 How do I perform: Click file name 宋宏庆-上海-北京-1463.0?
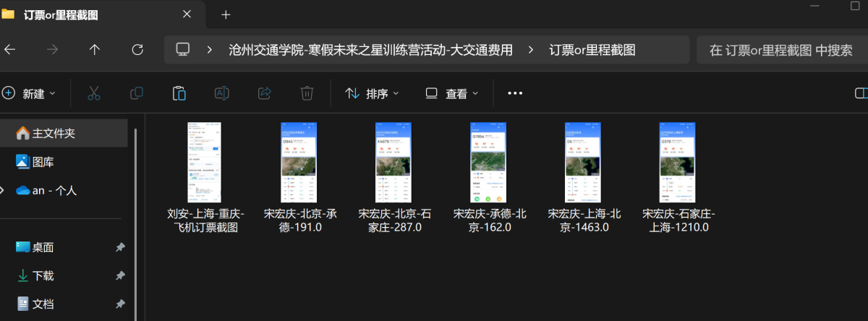[583, 221]
